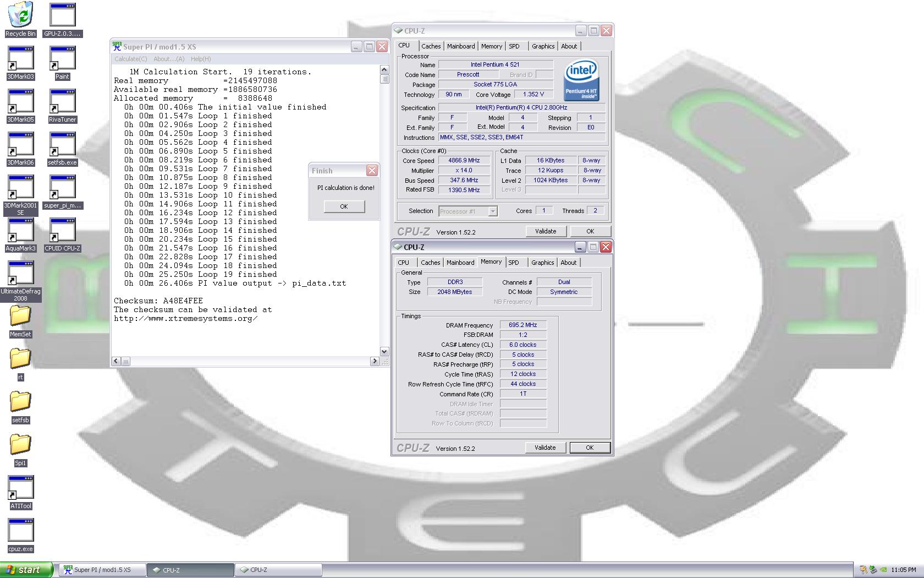The height and width of the screenshot is (578, 924).
Task: Click Validate in lower CPU-Z Memory window
Action: click(x=545, y=448)
